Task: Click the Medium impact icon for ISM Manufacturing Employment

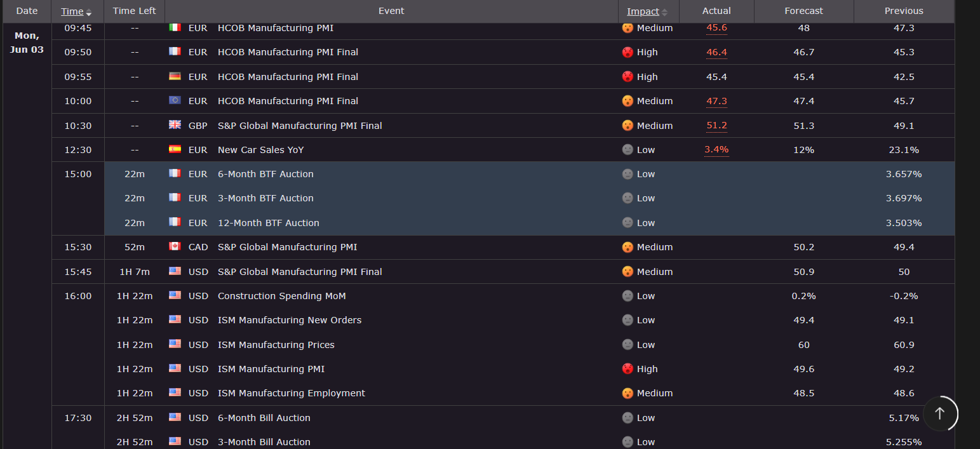Action: 628,392
